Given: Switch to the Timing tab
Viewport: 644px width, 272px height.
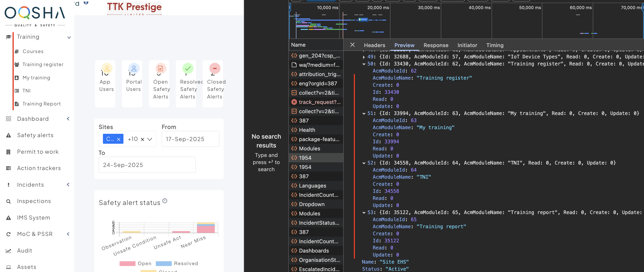Looking at the screenshot, I should [x=494, y=45].
